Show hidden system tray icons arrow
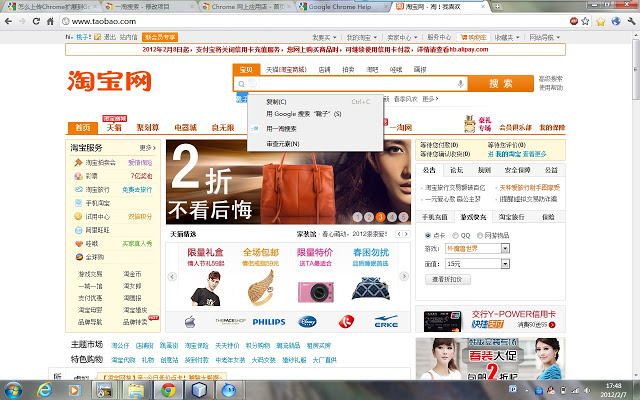The image size is (640, 400). pyautogui.click(x=526, y=391)
